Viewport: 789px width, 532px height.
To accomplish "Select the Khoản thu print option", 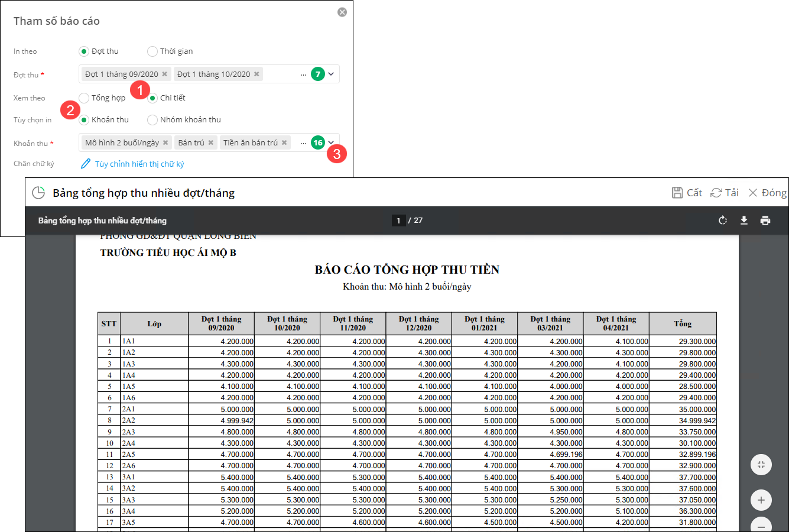I will [x=84, y=119].
